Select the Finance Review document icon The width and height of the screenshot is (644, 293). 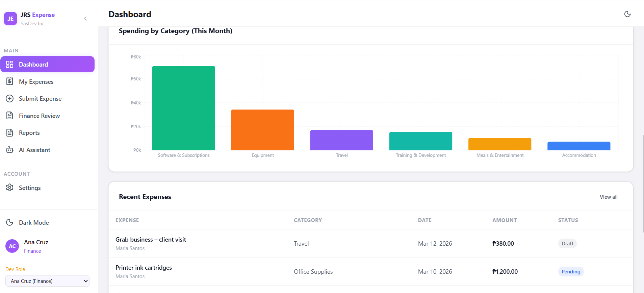click(x=10, y=116)
